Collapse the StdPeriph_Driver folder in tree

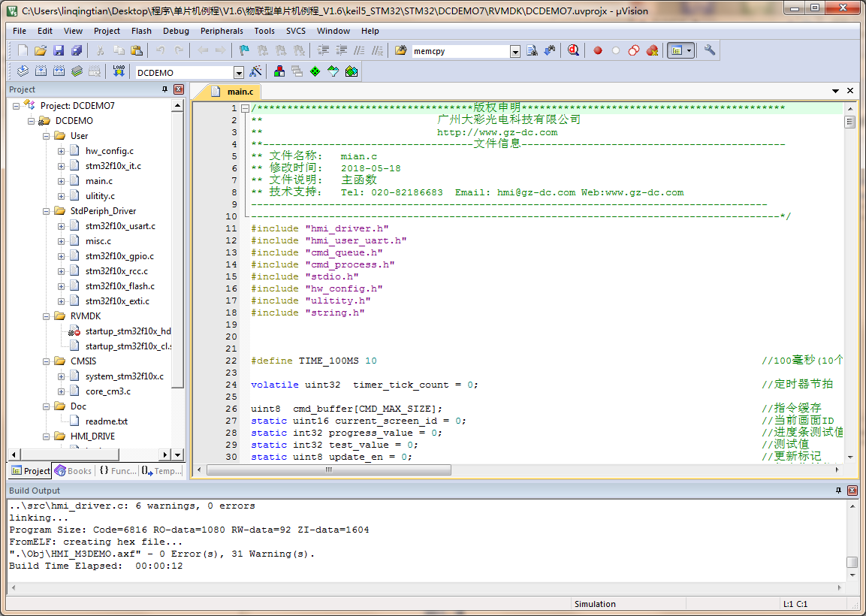point(47,211)
